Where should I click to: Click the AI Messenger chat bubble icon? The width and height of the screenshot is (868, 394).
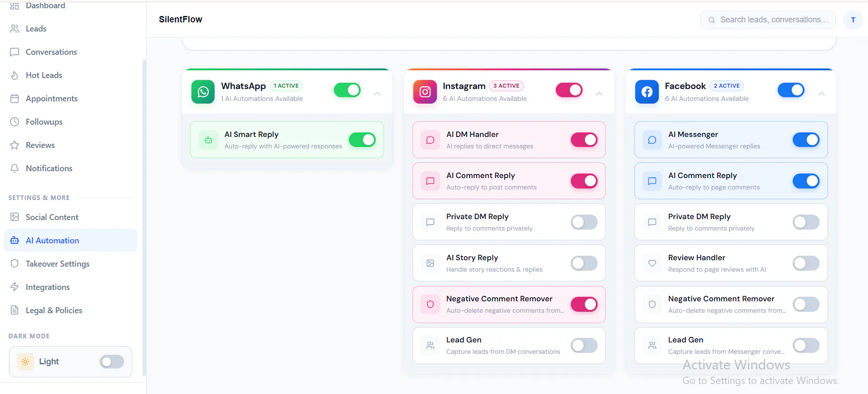click(652, 140)
